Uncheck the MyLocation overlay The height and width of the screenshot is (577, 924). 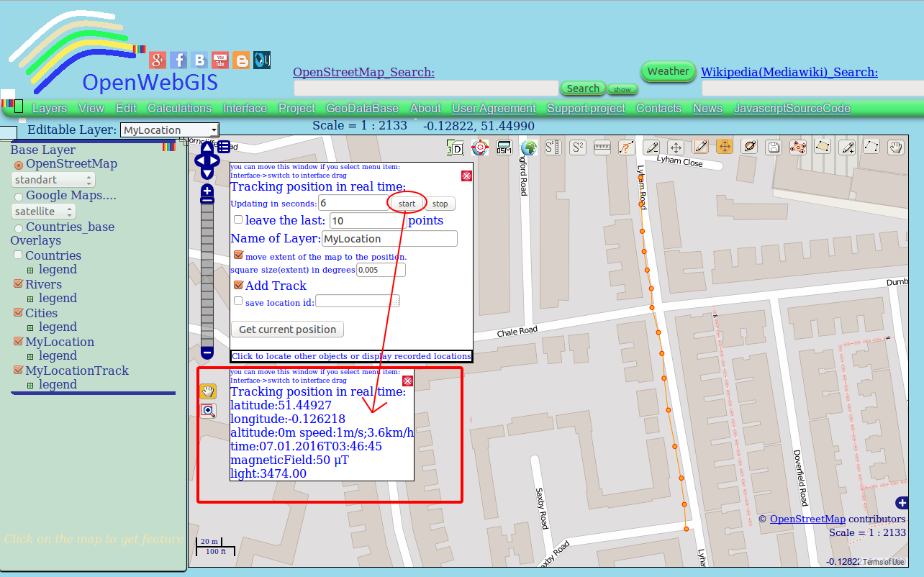pyautogui.click(x=19, y=342)
